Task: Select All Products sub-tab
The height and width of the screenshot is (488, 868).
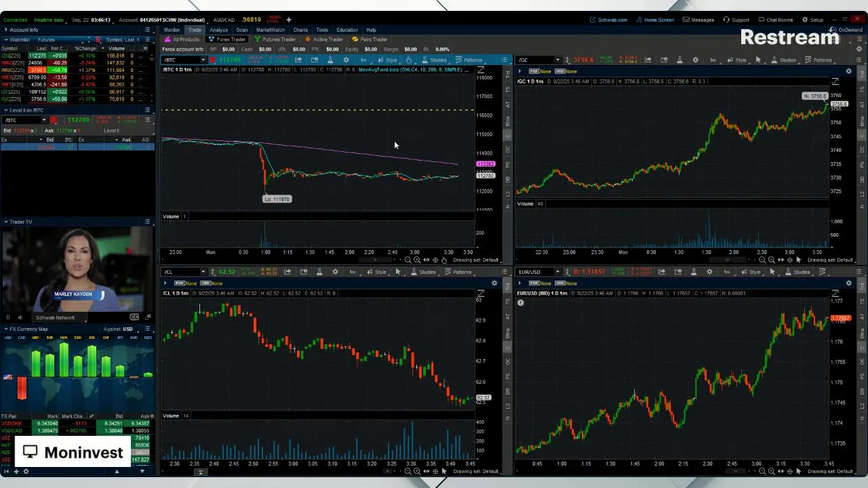Action: [182, 39]
